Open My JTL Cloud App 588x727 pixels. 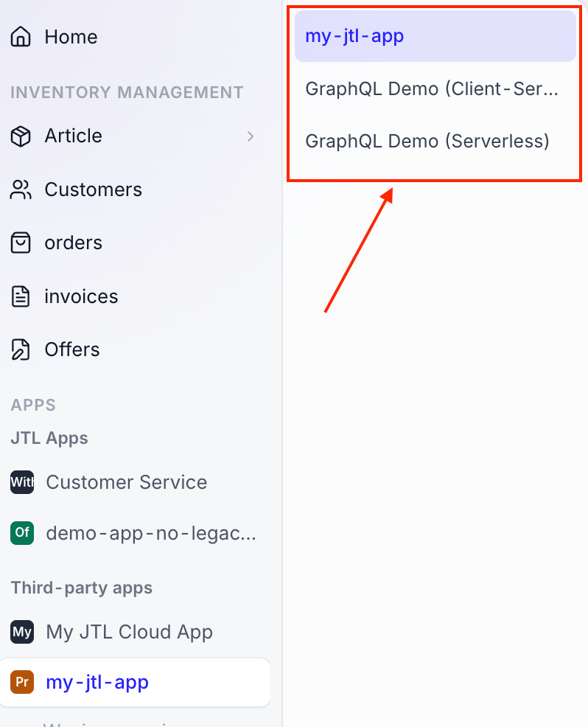[x=129, y=633]
